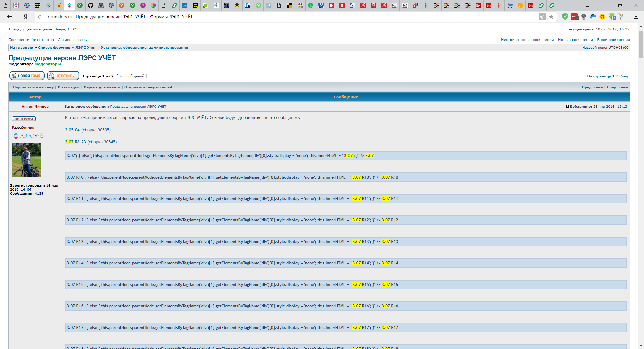The height and width of the screenshot is (349, 644).
Task: Open the grey H tab icon
Action: pyautogui.click(x=269, y=5)
